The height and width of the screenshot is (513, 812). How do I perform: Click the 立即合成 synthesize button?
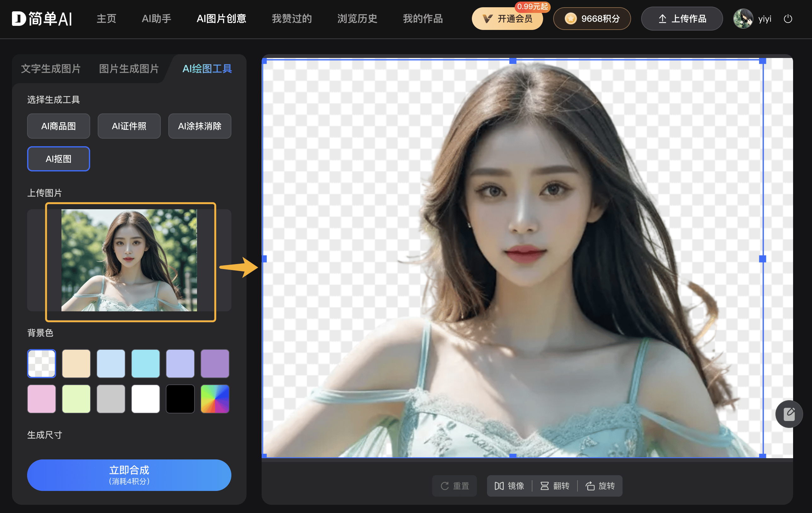point(129,475)
